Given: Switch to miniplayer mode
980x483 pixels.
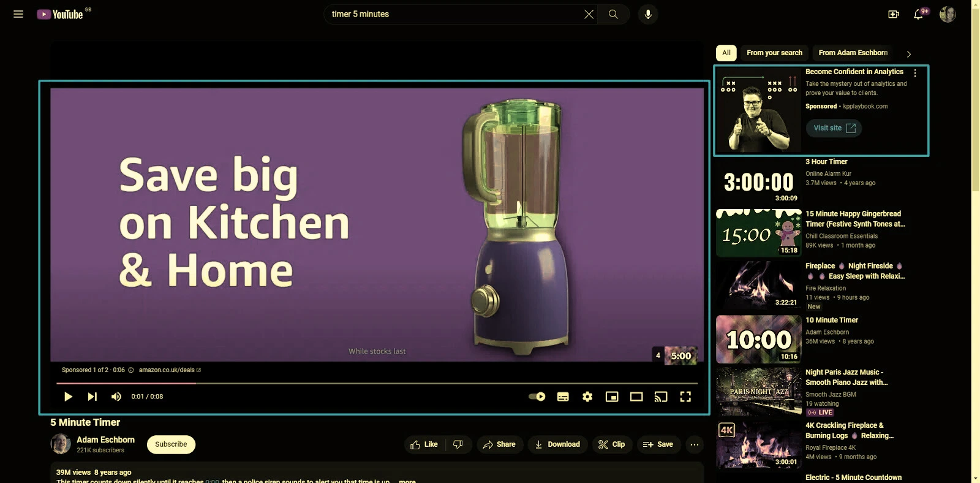Looking at the screenshot, I should point(612,397).
